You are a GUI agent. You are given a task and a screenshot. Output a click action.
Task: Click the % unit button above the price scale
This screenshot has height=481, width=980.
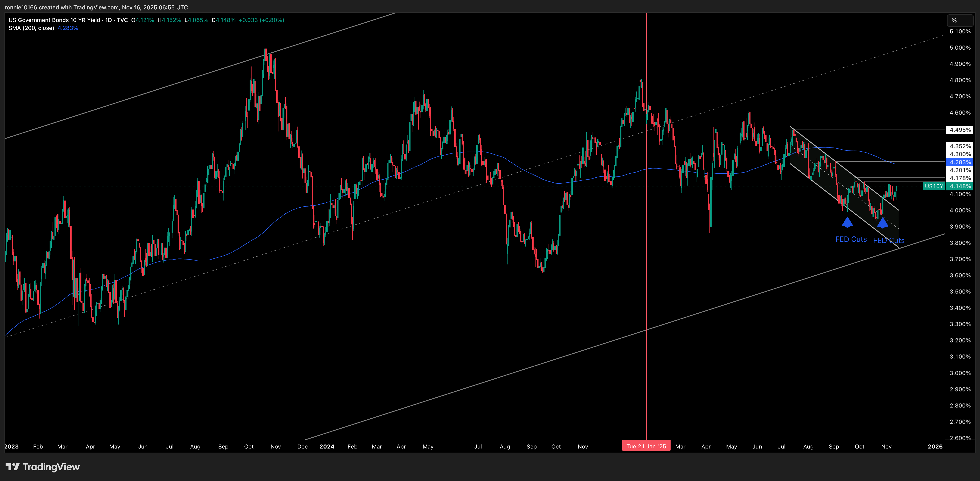(960, 21)
